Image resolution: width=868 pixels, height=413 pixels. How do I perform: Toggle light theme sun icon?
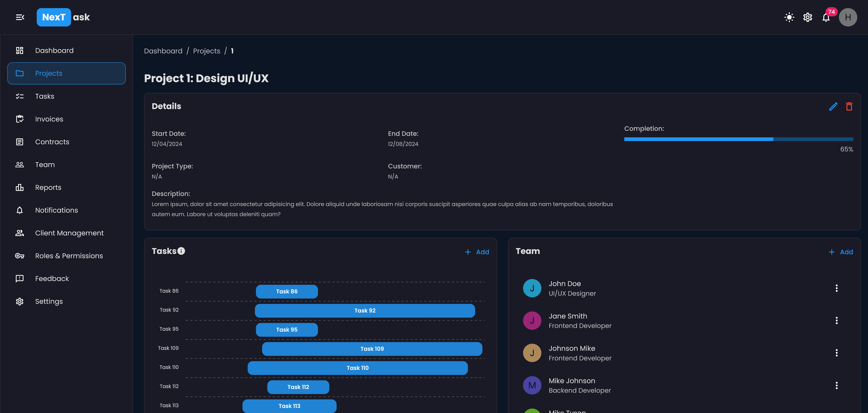coord(789,17)
